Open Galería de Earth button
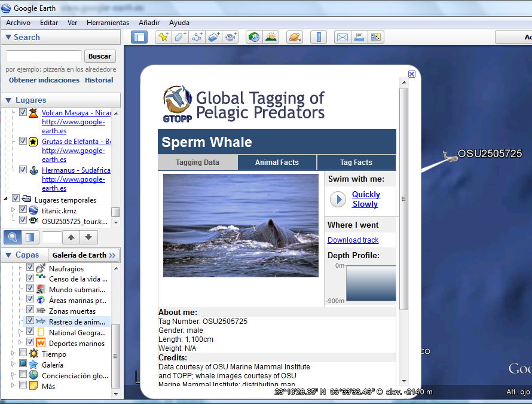The height and width of the screenshot is (404, 532). tap(84, 255)
